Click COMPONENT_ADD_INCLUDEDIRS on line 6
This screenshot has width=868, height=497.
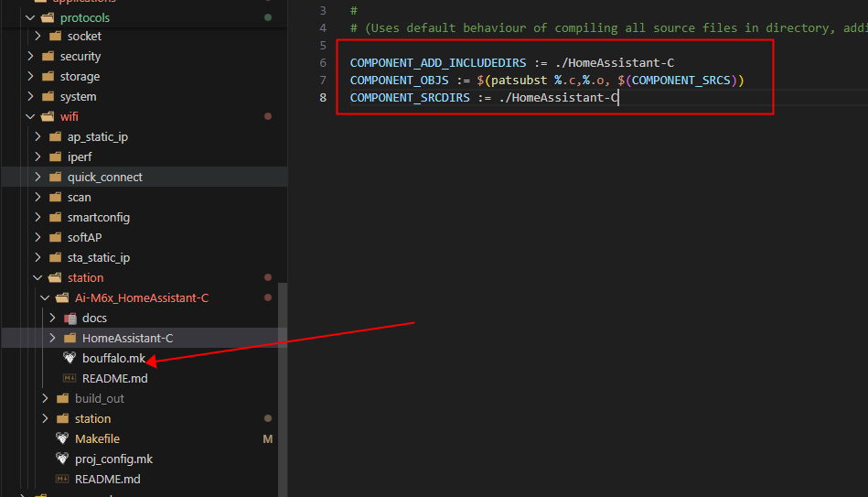pos(438,62)
